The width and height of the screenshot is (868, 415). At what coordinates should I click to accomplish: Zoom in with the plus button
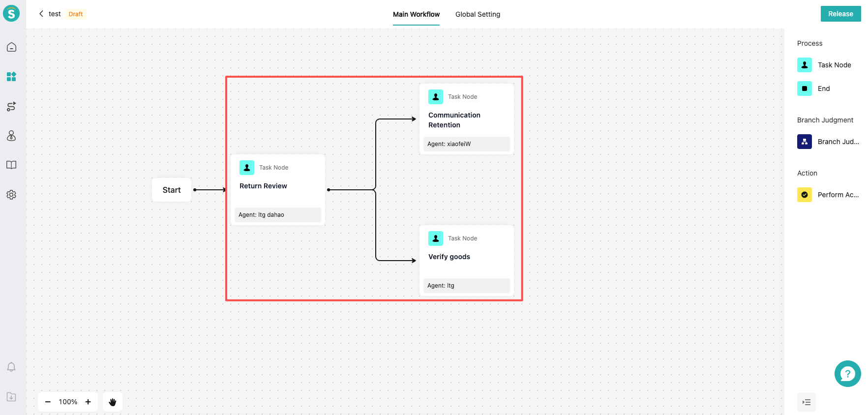(88, 402)
